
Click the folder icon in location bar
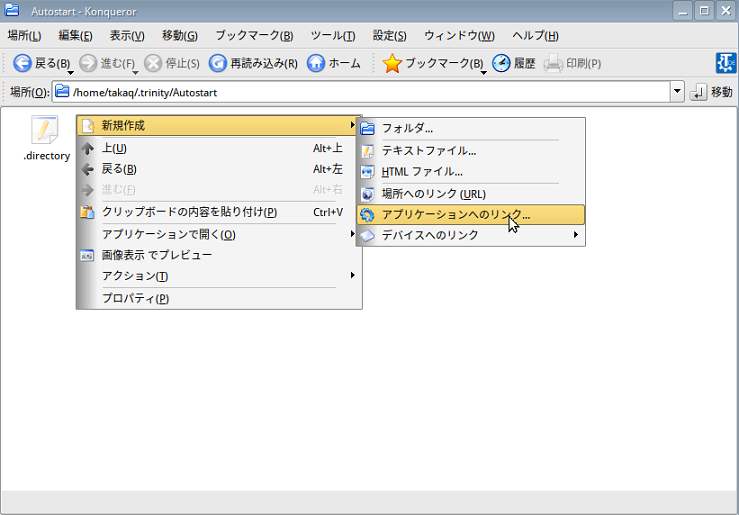62,91
